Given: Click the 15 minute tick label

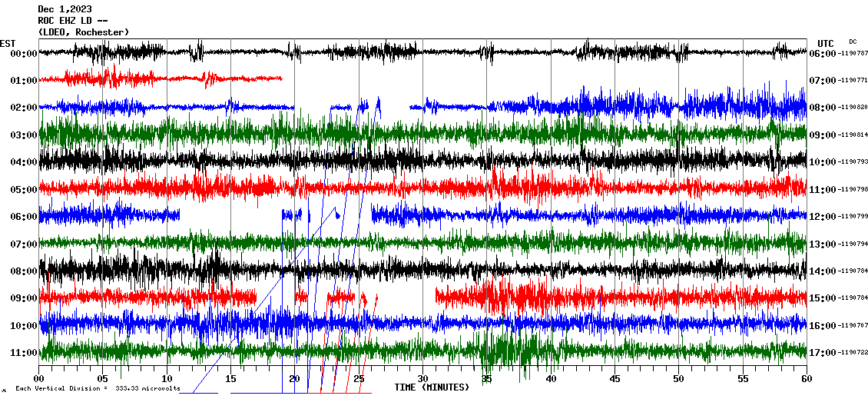Looking at the screenshot, I should tap(231, 379).
